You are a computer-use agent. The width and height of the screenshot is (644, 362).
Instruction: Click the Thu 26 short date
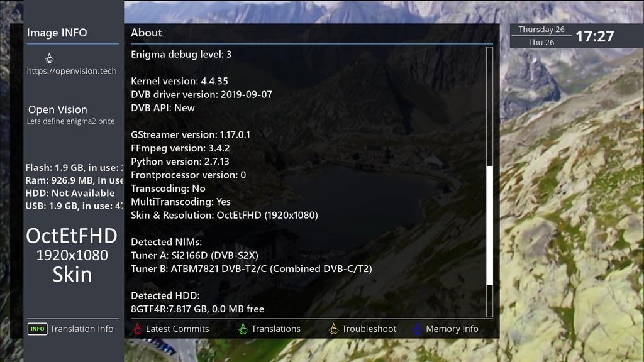(541, 42)
